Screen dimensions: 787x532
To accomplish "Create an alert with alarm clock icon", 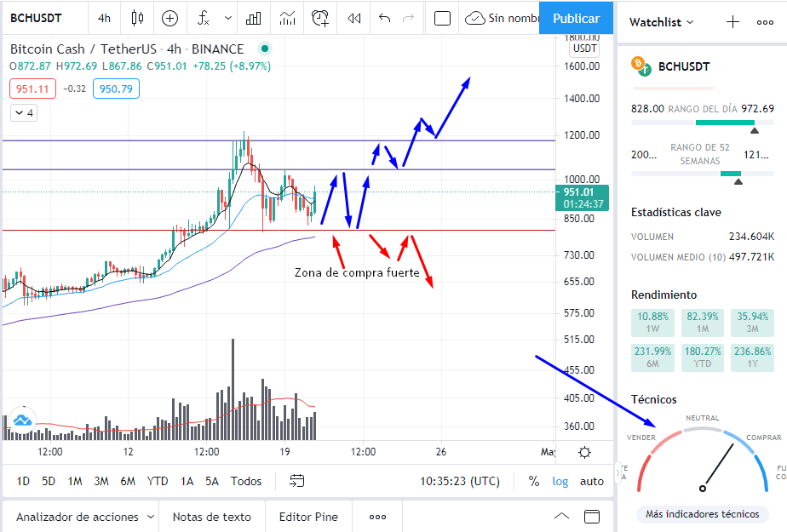I will click(x=320, y=19).
